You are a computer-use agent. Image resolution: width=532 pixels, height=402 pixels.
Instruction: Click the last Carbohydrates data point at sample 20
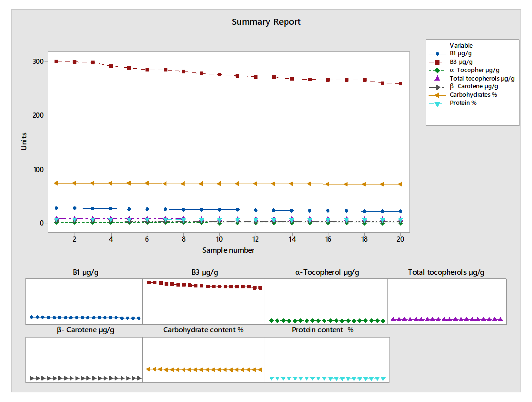click(x=400, y=184)
